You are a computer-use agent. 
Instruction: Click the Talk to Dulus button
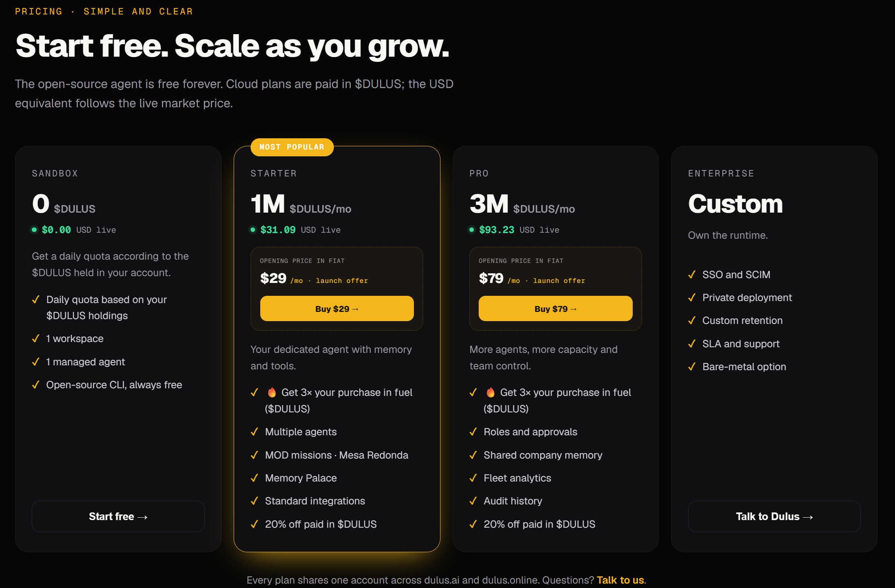(x=774, y=516)
